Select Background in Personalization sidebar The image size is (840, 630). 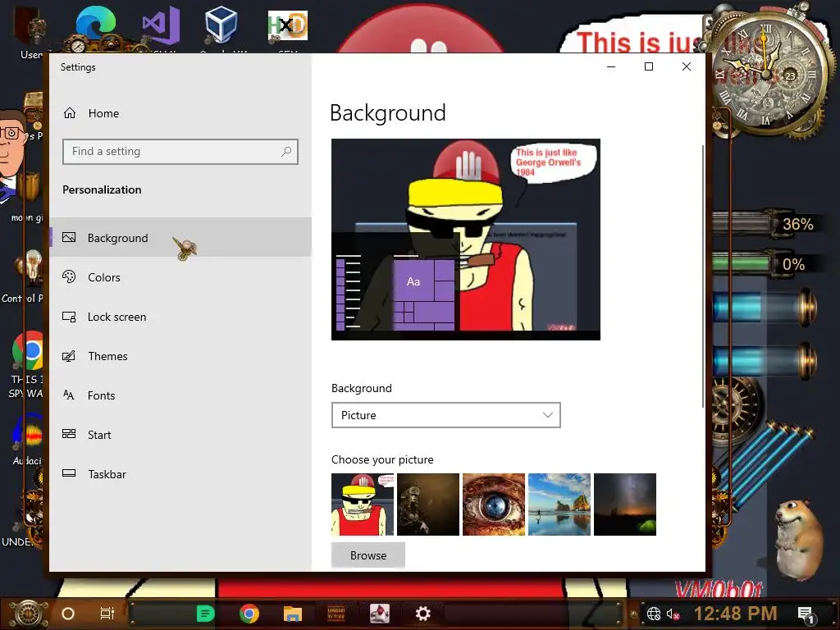coord(180,237)
